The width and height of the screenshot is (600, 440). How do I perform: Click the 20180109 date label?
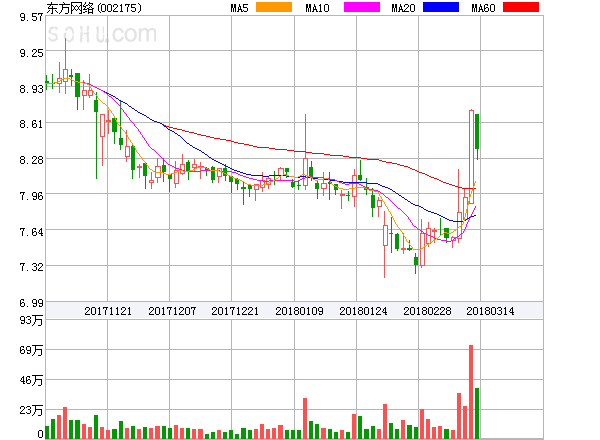point(299,311)
